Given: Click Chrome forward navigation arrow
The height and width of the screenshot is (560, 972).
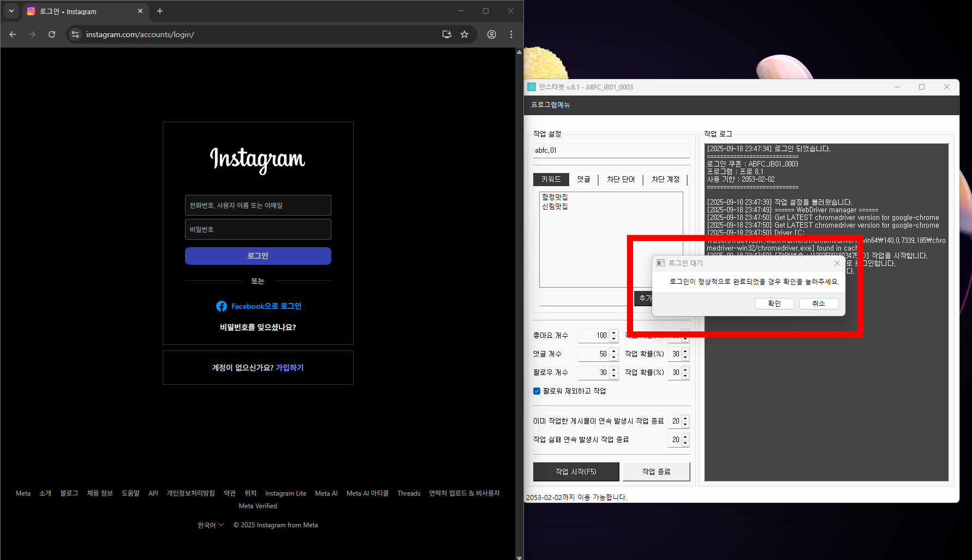Looking at the screenshot, I should point(32,34).
